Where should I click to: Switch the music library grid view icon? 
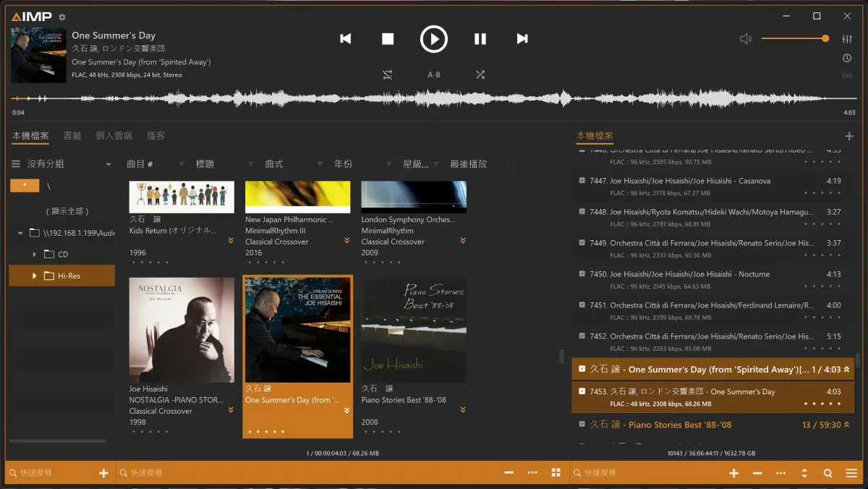click(x=556, y=473)
